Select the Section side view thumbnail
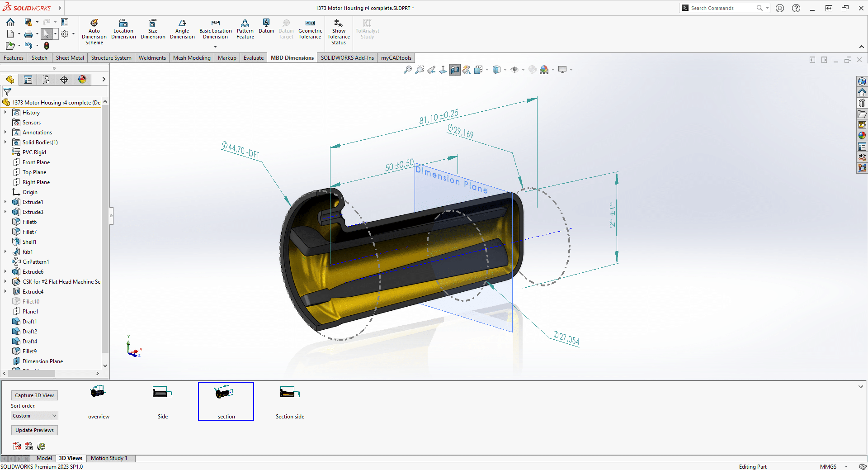This screenshot has width=868, height=470. coord(290,401)
